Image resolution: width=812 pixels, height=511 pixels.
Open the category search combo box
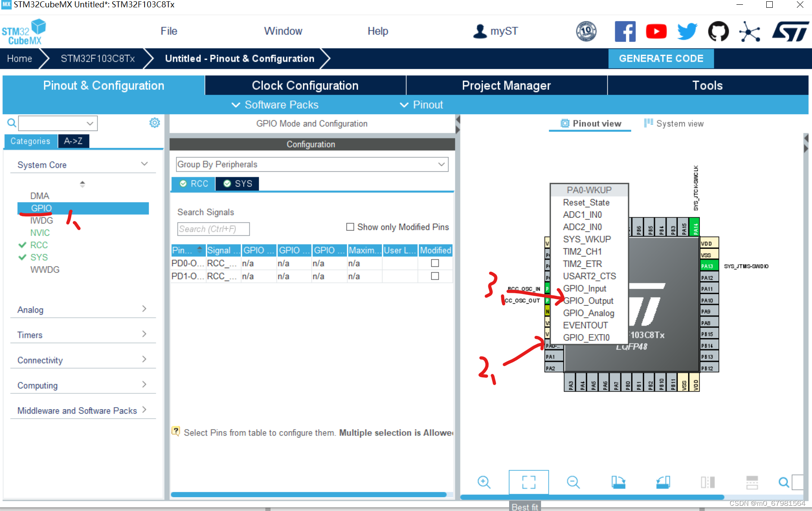[x=58, y=123]
